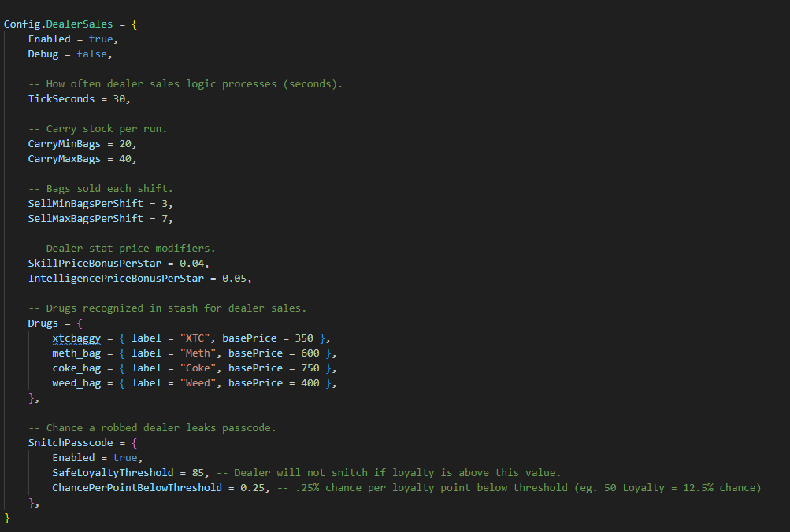Click the comment "Chance a robbed dealer leaks passcode"

click(152, 427)
